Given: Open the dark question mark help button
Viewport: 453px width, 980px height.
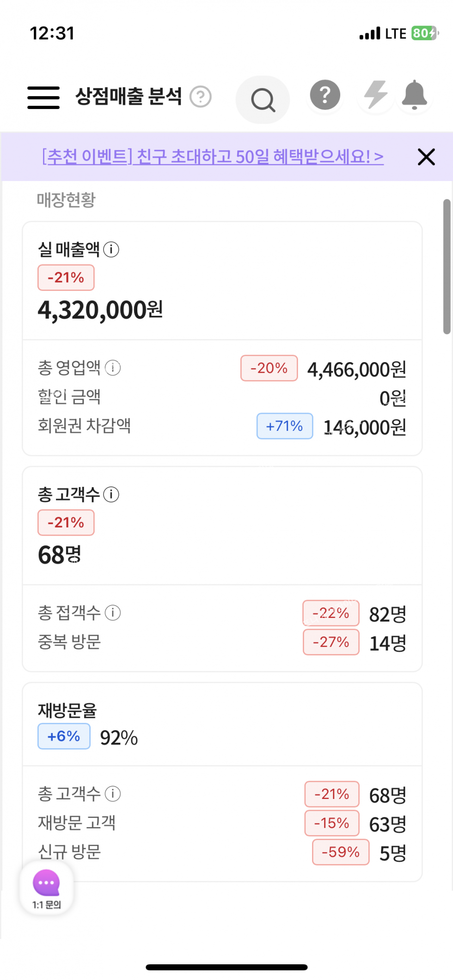Looking at the screenshot, I should click(325, 95).
